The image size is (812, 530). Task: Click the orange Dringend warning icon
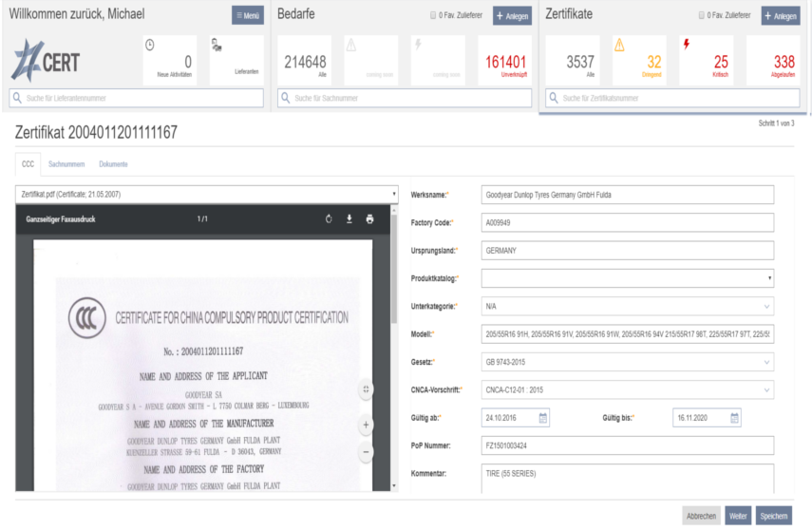(619, 46)
